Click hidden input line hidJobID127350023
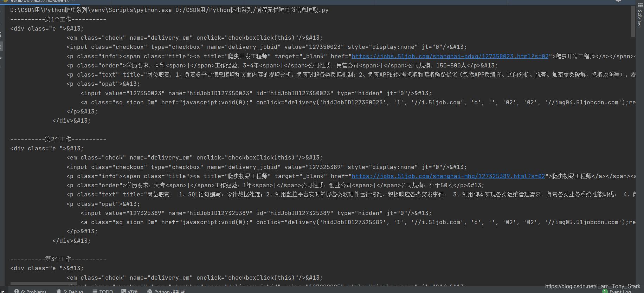 point(256,93)
